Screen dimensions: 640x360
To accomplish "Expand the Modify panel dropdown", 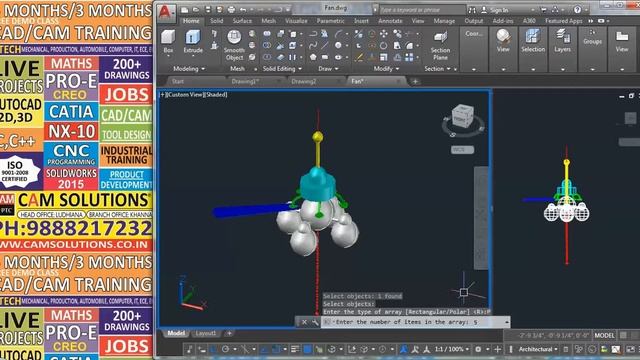I will (x=386, y=69).
